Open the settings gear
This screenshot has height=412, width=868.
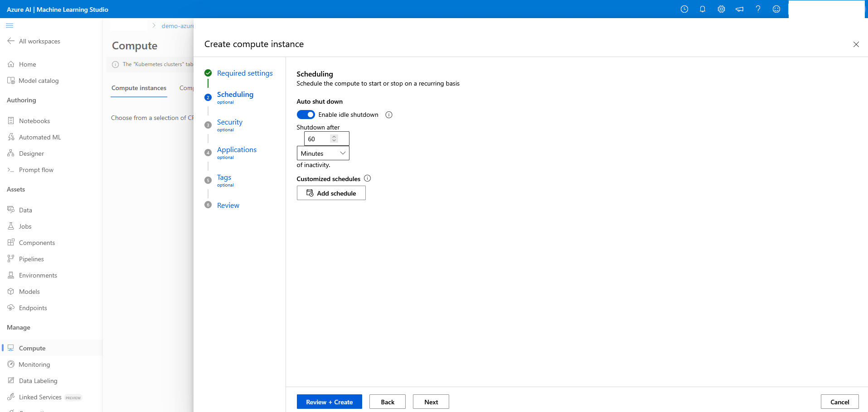click(721, 9)
